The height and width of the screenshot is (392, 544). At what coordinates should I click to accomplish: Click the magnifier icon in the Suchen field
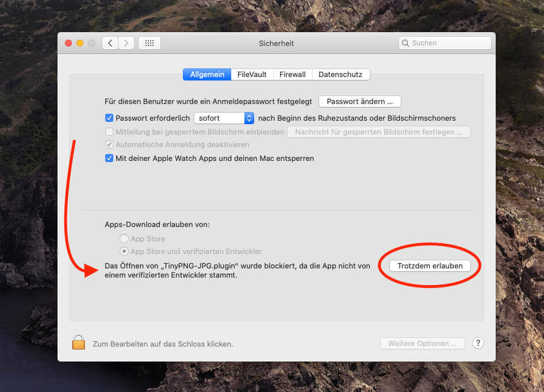click(405, 43)
